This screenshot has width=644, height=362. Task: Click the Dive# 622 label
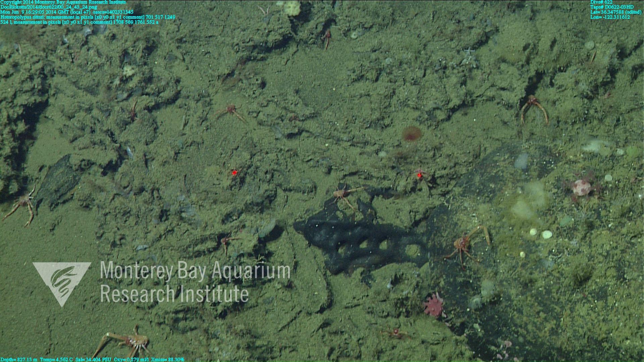pos(601,2)
